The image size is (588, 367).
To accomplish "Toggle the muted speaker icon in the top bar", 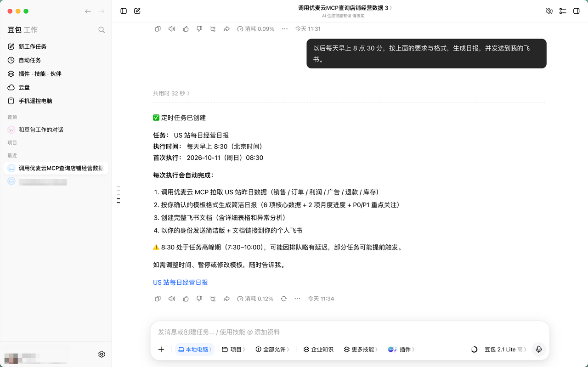I will [549, 11].
